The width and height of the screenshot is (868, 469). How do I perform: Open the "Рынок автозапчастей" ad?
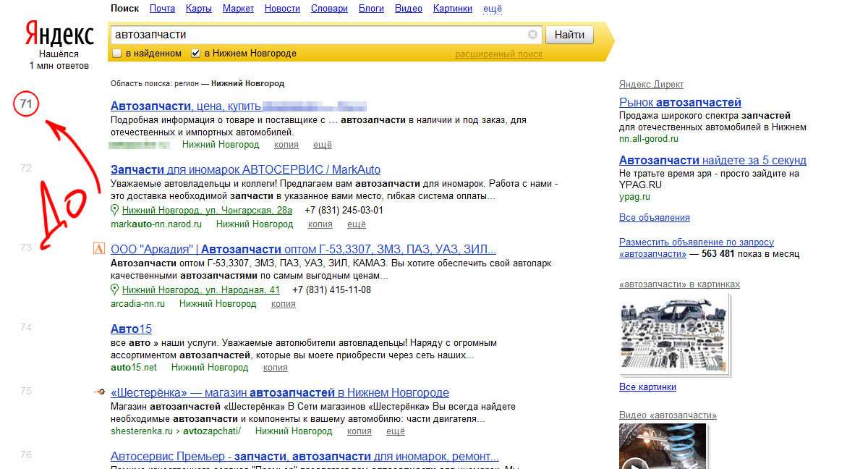point(680,103)
